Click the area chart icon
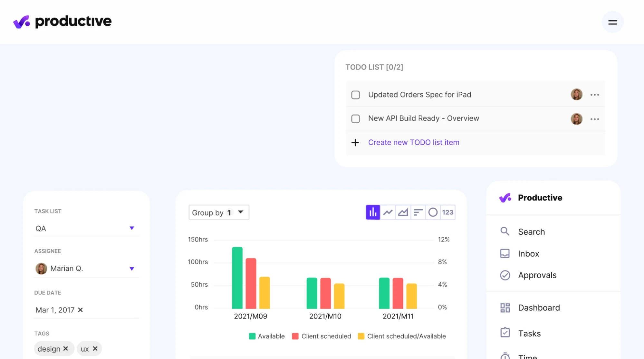The height and width of the screenshot is (359, 644). tap(402, 212)
